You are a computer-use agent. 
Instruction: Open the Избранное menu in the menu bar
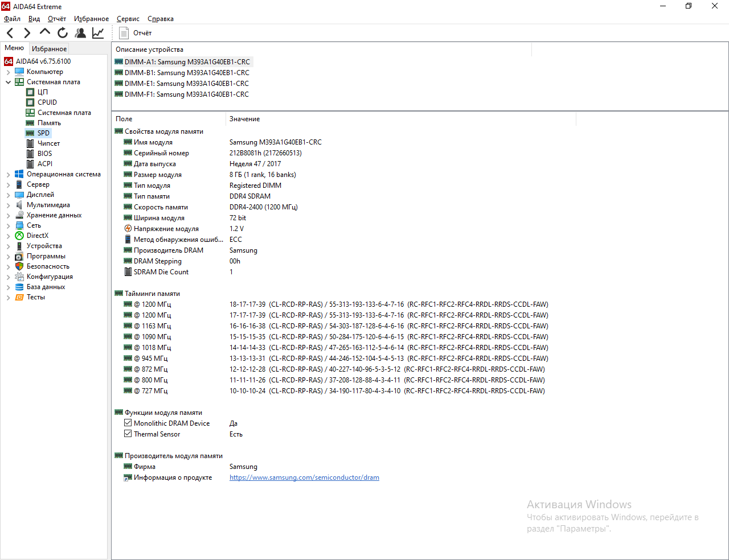(x=91, y=19)
